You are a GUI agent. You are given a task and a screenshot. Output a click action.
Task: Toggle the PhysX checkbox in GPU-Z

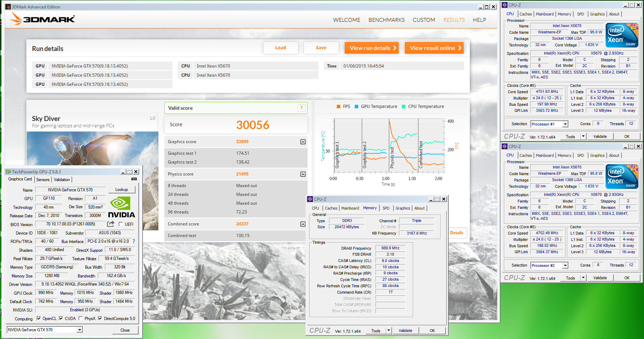click(x=81, y=318)
